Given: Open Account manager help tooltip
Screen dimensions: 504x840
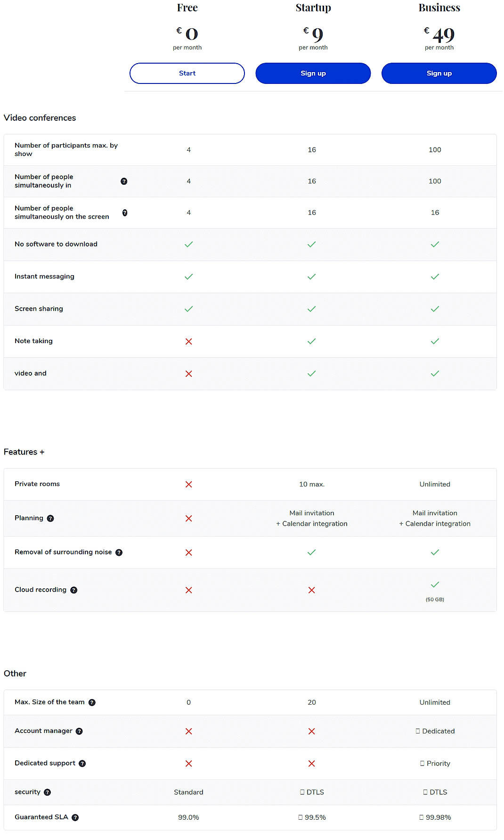Looking at the screenshot, I should (x=79, y=731).
